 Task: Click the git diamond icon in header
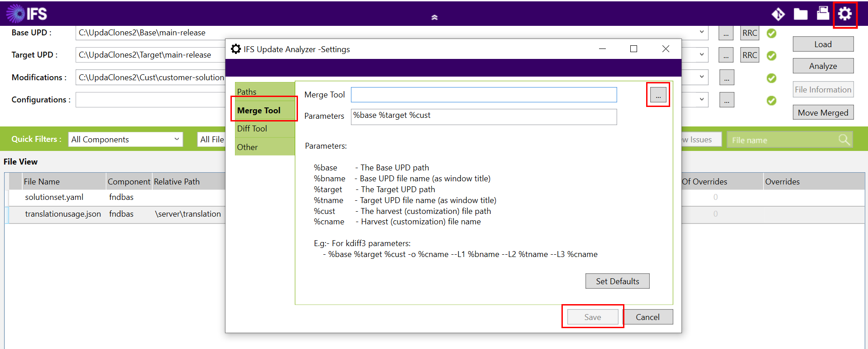778,15
